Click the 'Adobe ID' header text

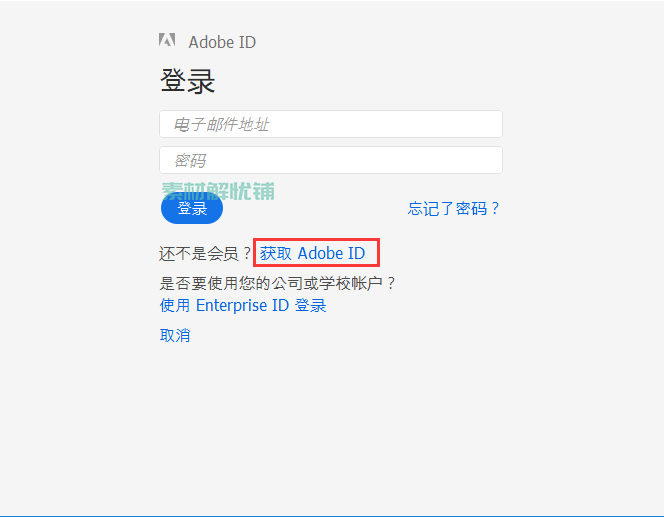tap(222, 42)
